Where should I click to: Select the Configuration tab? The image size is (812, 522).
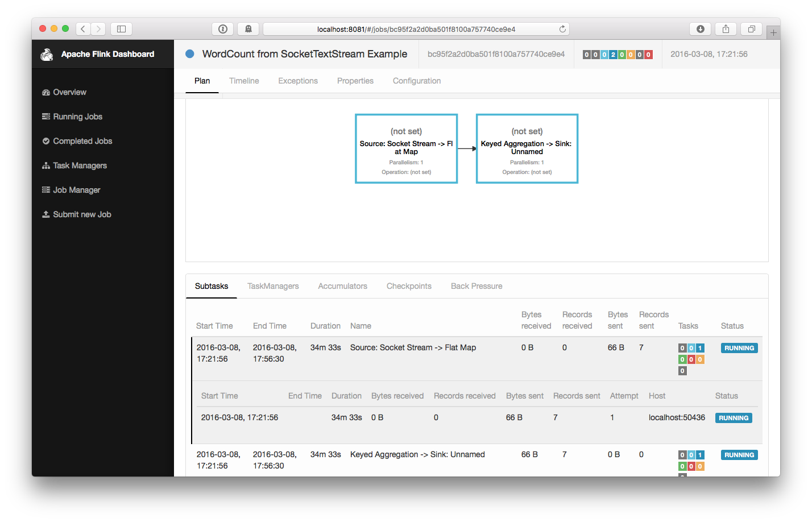pos(417,81)
